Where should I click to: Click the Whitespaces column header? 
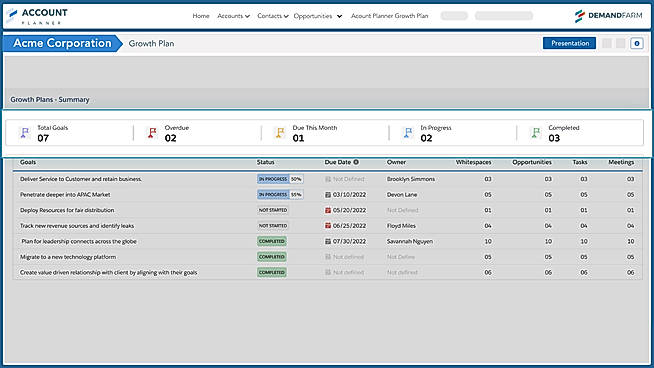tap(473, 162)
